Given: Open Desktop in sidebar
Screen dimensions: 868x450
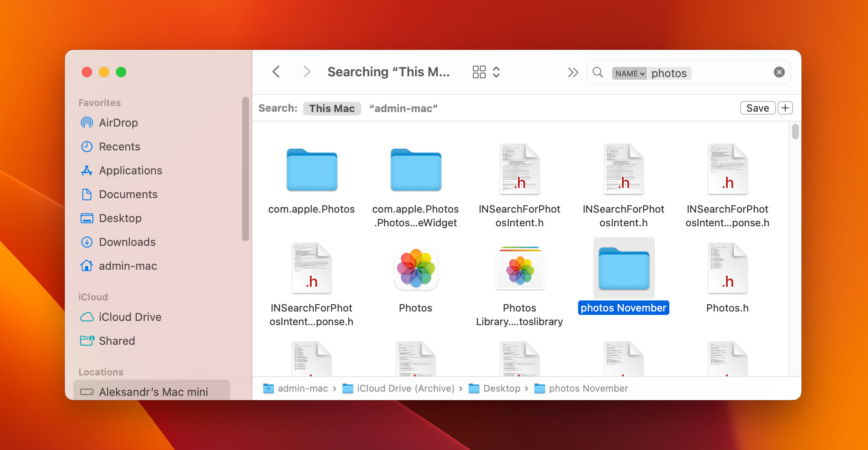Looking at the screenshot, I should point(119,218).
